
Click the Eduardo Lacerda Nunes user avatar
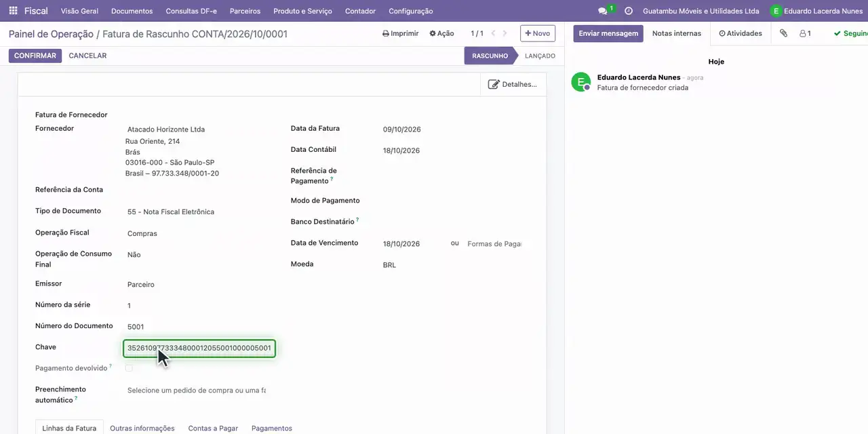point(776,11)
